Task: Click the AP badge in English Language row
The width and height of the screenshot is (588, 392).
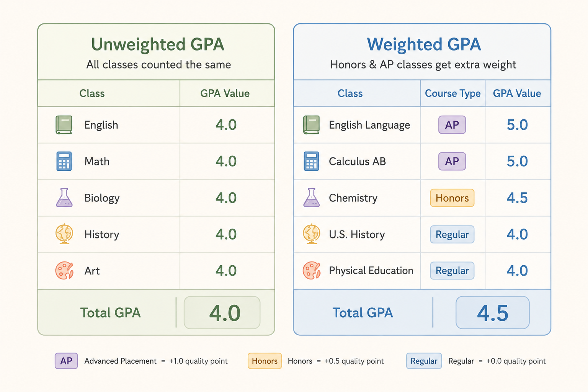Action: pyautogui.click(x=452, y=125)
